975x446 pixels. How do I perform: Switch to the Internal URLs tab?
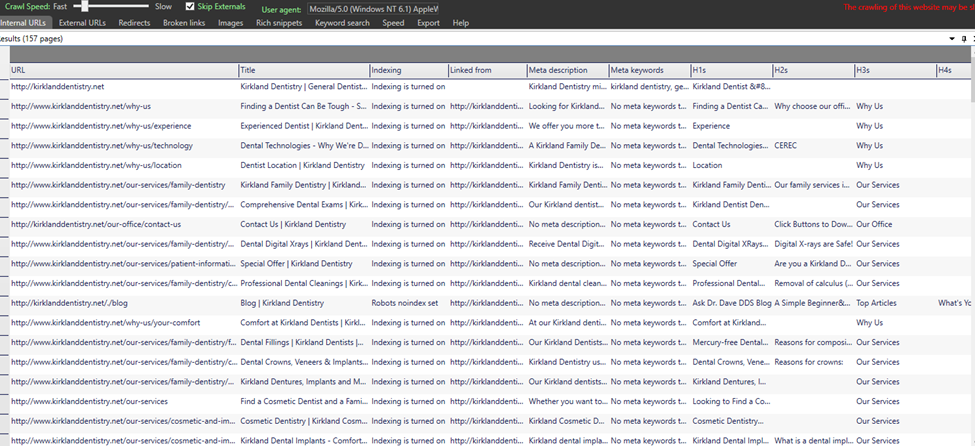[23, 23]
